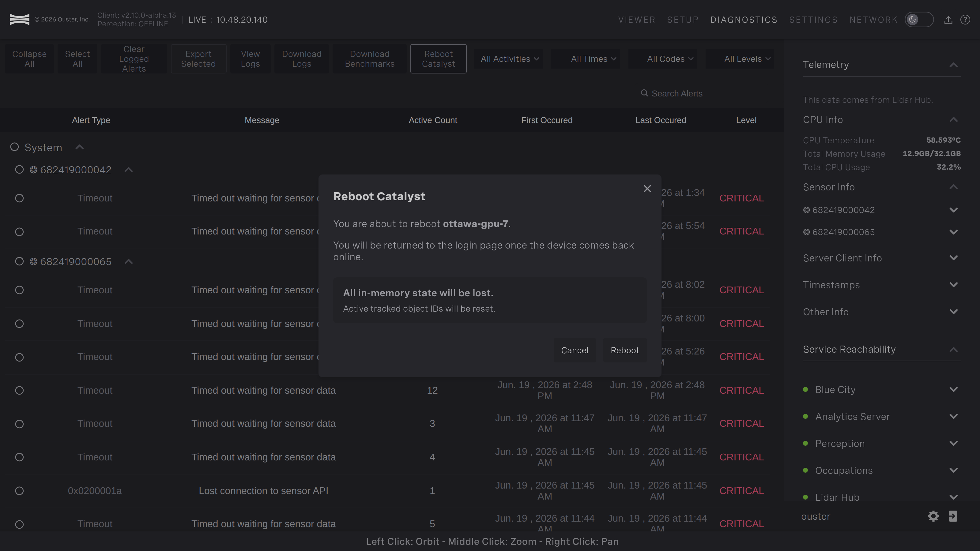This screenshot has width=980, height=551.
Task: Open the All Codes filter dropdown
Action: (x=663, y=59)
